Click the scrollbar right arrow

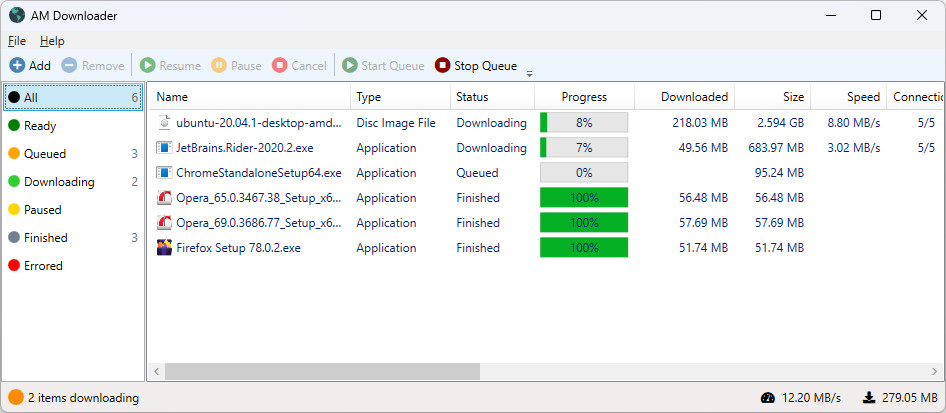pos(935,371)
